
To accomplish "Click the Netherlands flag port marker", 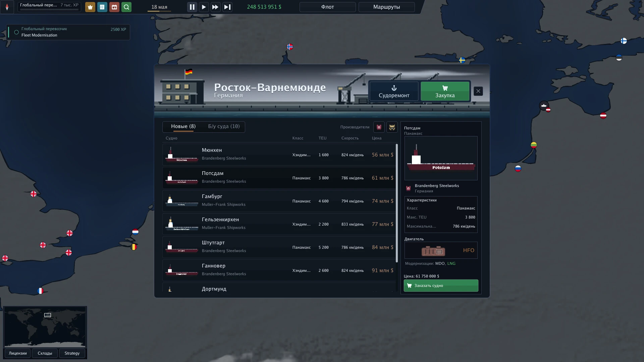I will tap(136, 232).
